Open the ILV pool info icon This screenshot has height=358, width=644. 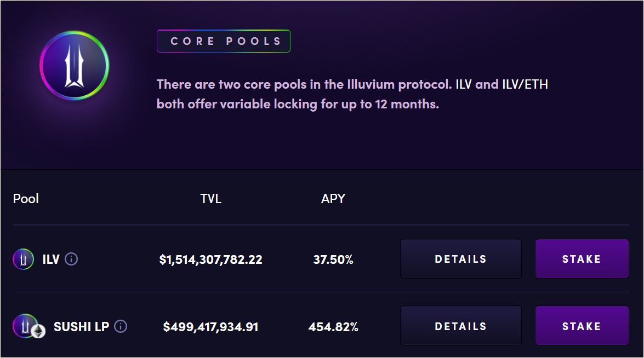(71, 259)
